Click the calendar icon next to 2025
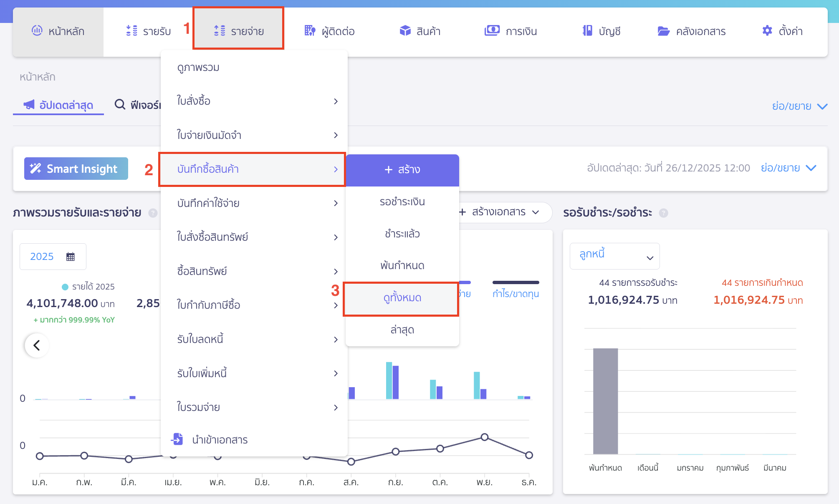839x504 pixels. click(x=71, y=257)
